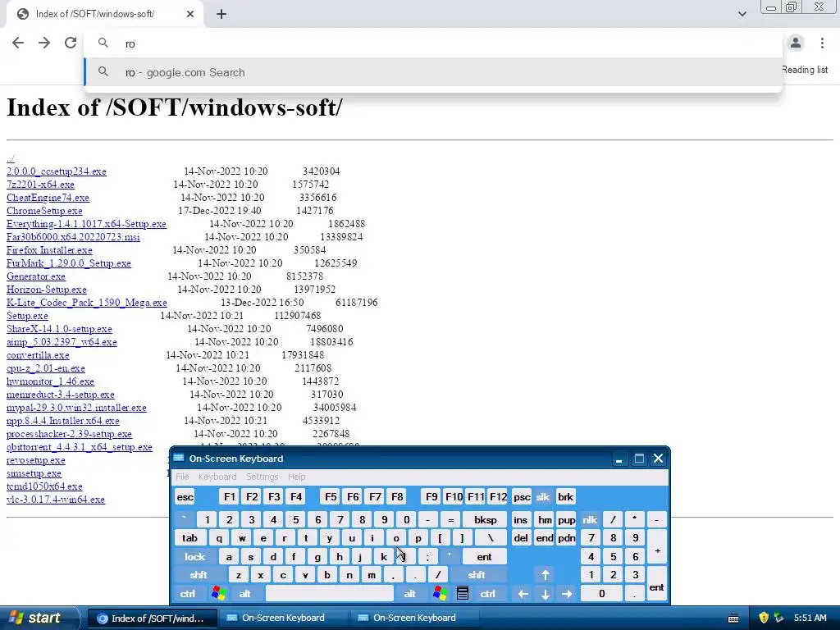840x630 pixels.
Task: Open the Horizon-Setup.exe link
Action: point(46,290)
